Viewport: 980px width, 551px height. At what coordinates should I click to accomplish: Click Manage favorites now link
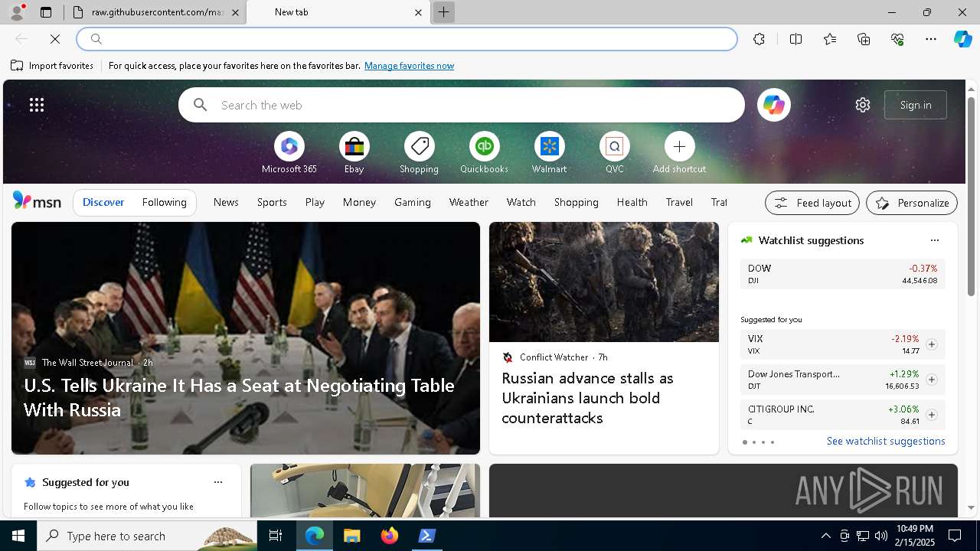pos(409,66)
